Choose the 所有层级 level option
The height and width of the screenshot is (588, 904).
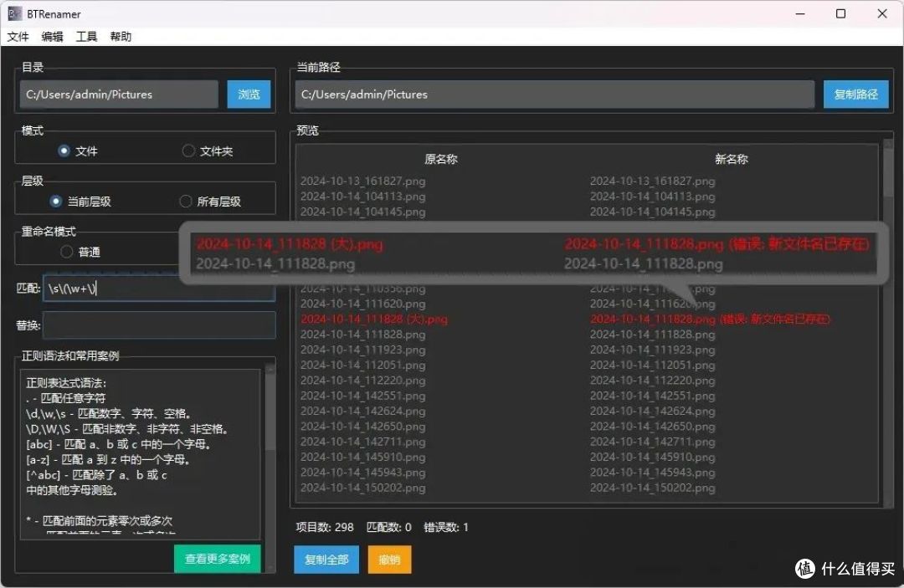[186, 202]
